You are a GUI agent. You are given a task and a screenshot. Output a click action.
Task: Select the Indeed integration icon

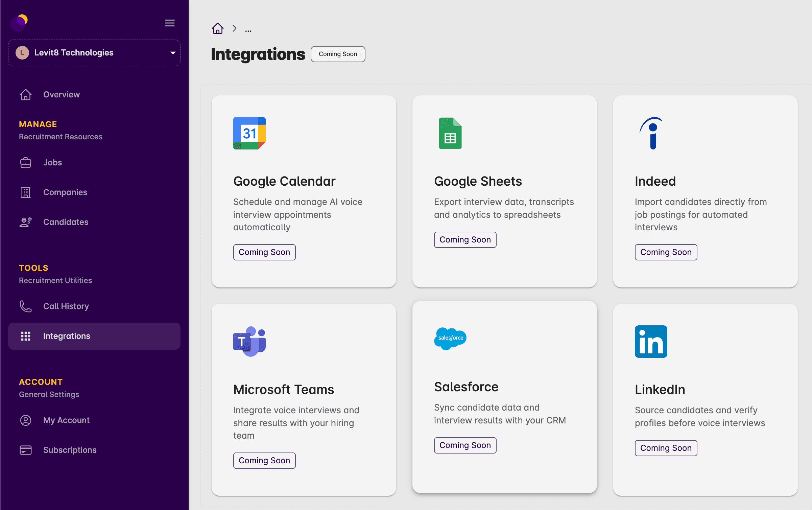pyautogui.click(x=651, y=133)
